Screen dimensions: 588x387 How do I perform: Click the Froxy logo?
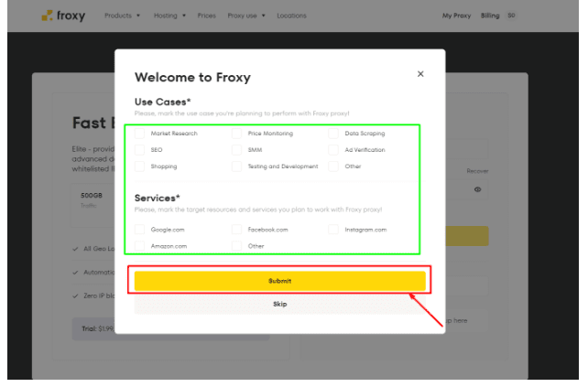[x=63, y=16]
